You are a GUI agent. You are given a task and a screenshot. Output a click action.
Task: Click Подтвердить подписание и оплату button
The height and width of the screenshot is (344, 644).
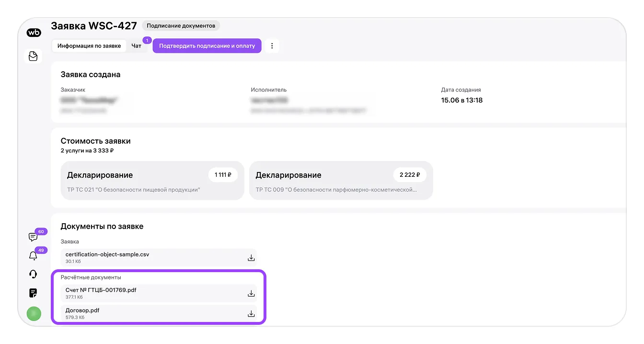point(207,46)
